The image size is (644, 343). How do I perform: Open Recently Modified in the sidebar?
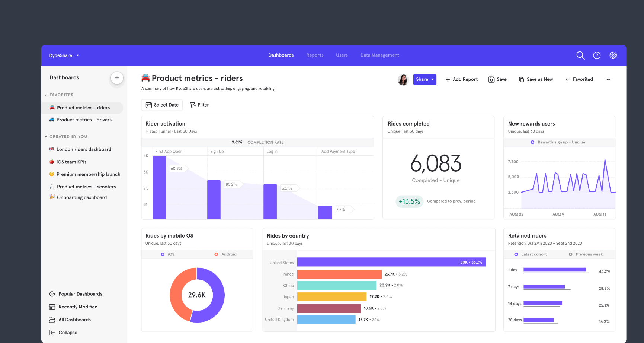(78, 307)
